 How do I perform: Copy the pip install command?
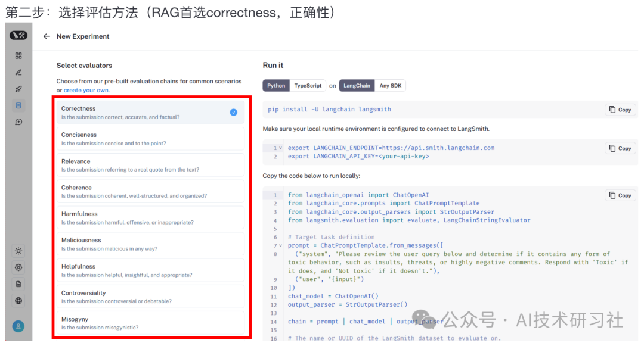point(620,110)
